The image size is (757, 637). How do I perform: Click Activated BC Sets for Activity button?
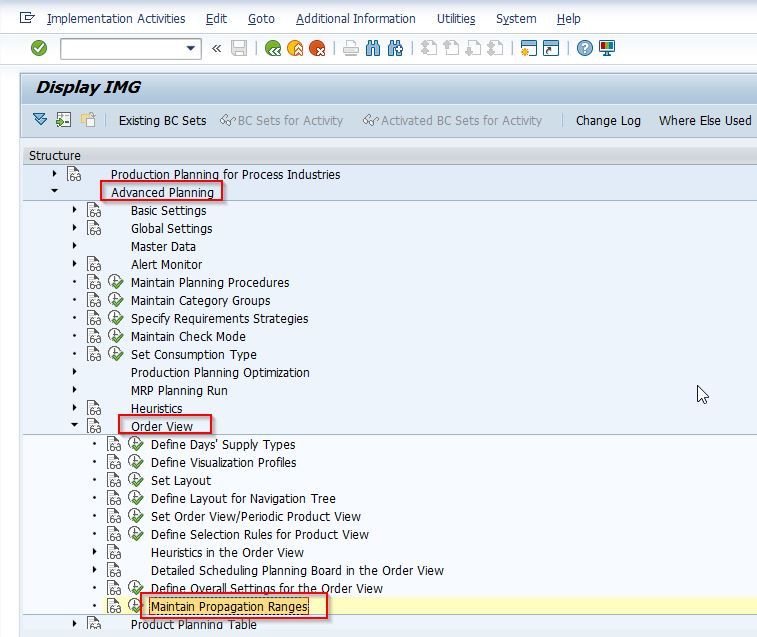[x=452, y=120]
